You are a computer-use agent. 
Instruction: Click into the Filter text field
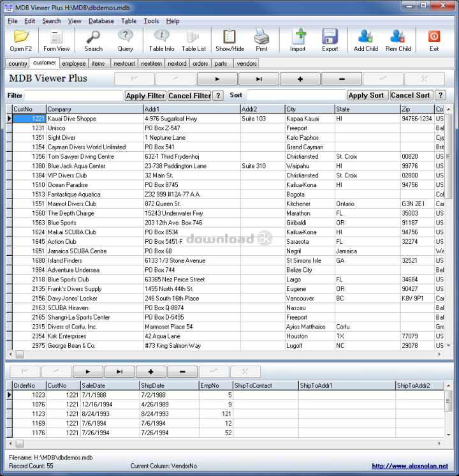tap(73, 96)
